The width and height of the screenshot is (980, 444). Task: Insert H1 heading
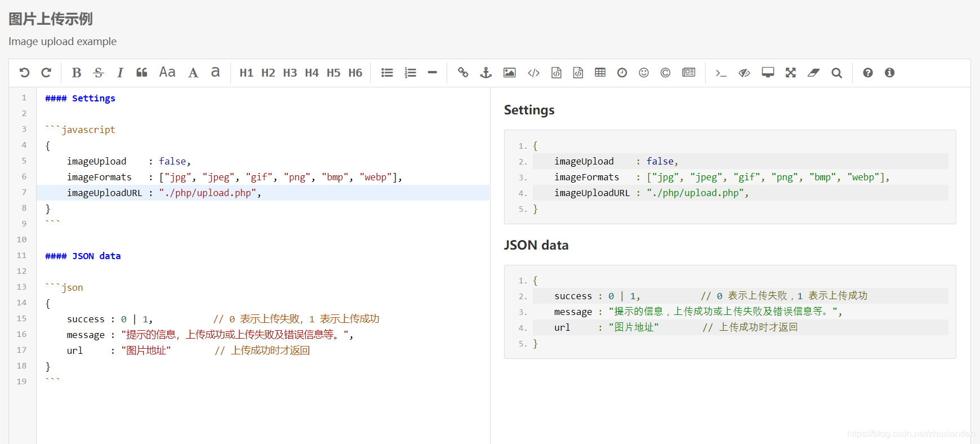click(246, 73)
